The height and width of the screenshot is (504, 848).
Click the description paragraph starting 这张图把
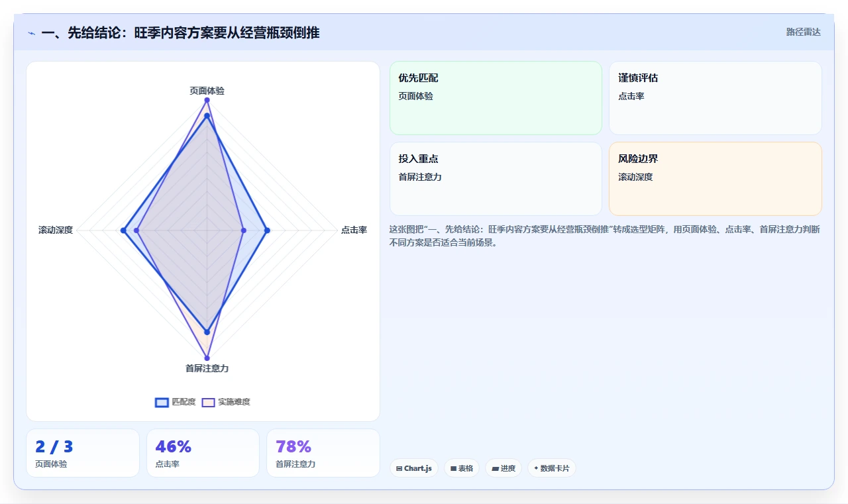click(605, 236)
